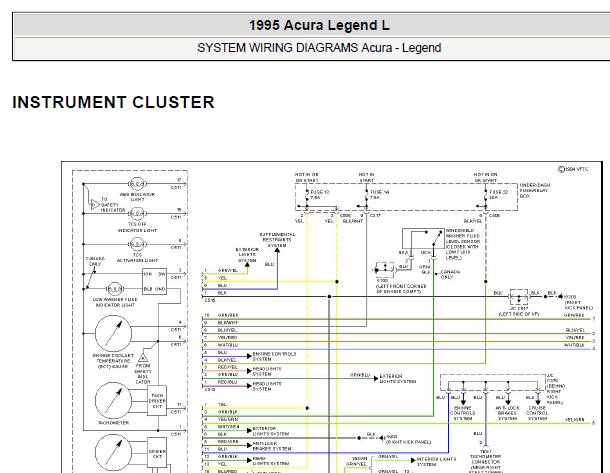Click the 'WINDSHIELD WASHER FLUID LEVEL SENSOR' label

tap(463, 244)
